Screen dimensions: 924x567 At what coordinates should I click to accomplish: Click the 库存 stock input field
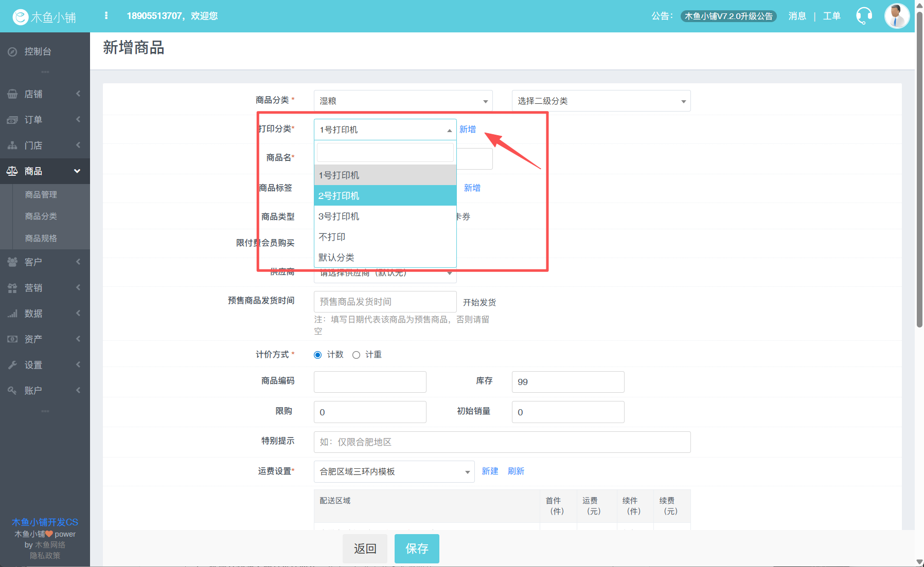567,382
